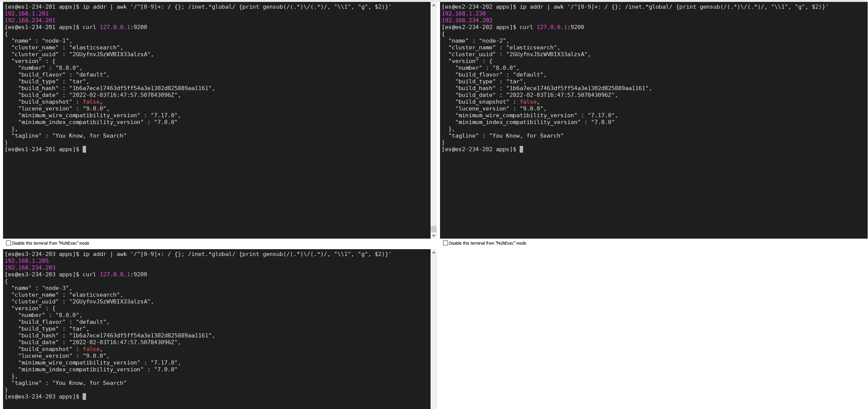Screen dimensions: 868x409
Task: Click the es1 terminal scrollbar down arrow
Action: tap(434, 236)
